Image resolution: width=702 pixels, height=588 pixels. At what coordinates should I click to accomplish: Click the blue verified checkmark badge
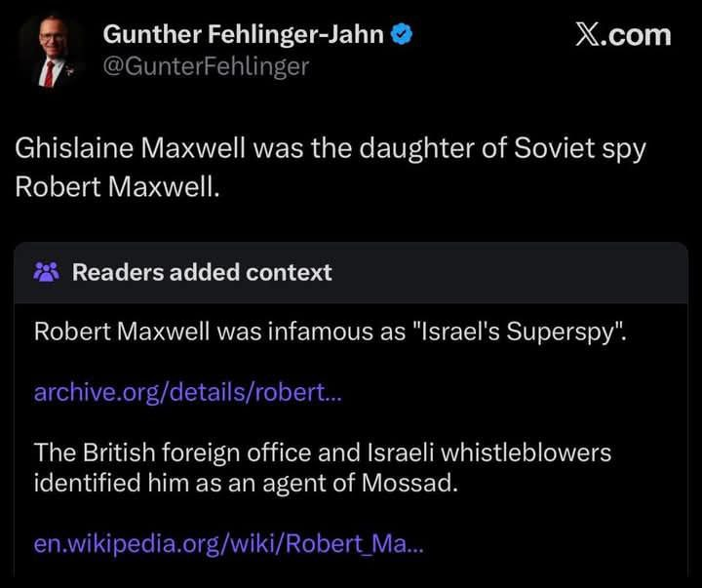402,35
